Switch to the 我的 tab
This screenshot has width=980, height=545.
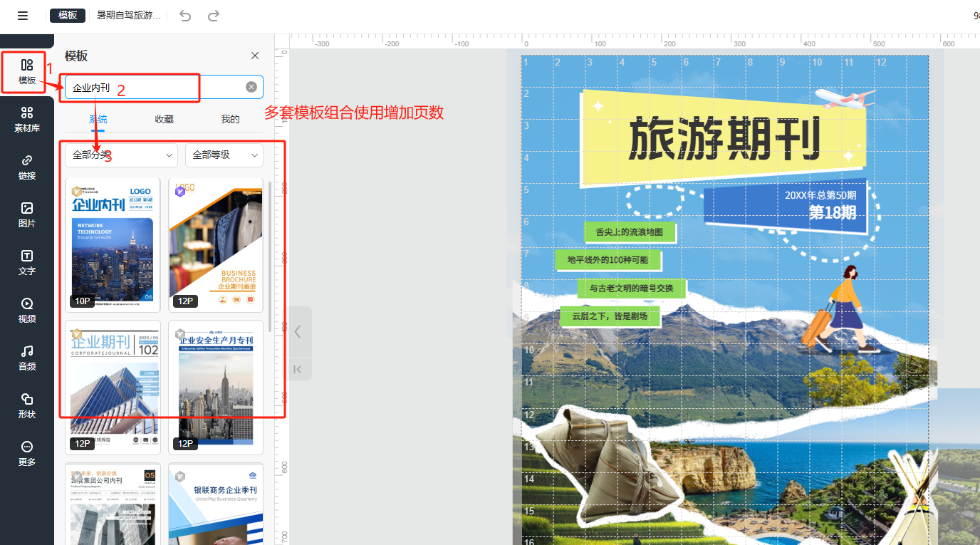click(x=230, y=119)
